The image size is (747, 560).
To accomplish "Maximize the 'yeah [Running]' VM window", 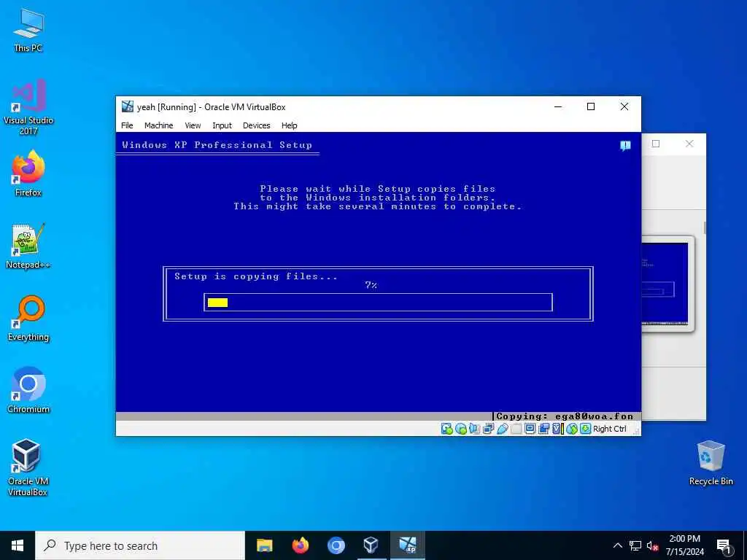I will pos(591,106).
